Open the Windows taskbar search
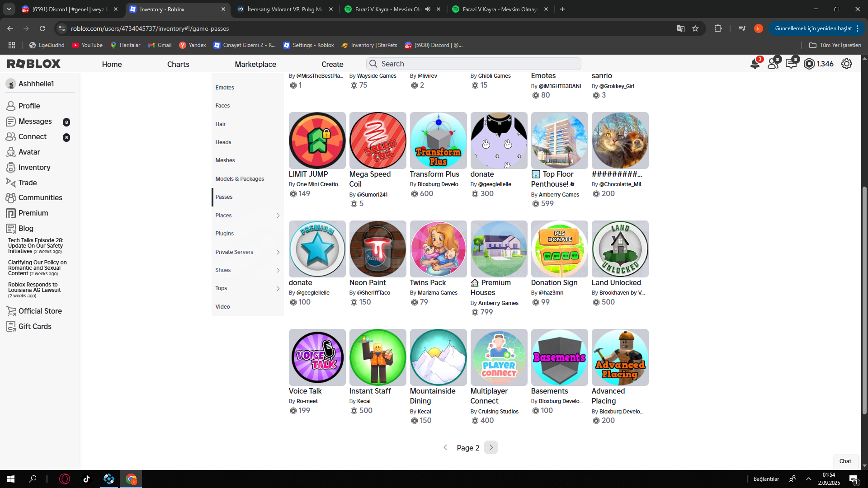 point(33,479)
